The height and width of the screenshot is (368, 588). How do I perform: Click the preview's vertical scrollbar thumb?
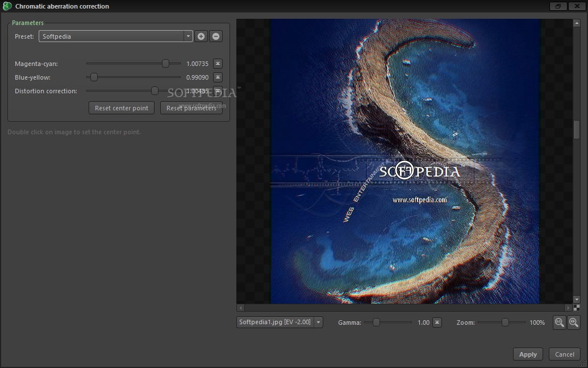[577, 130]
